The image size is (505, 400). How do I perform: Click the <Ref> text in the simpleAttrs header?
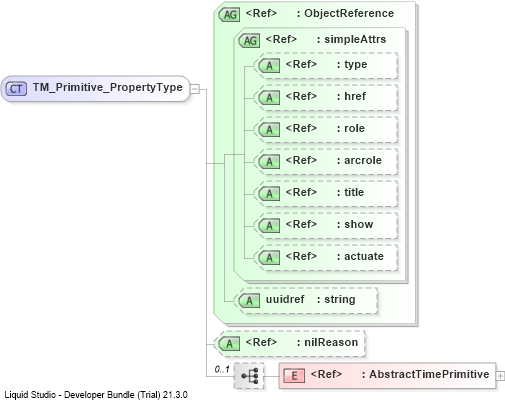tap(281, 39)
